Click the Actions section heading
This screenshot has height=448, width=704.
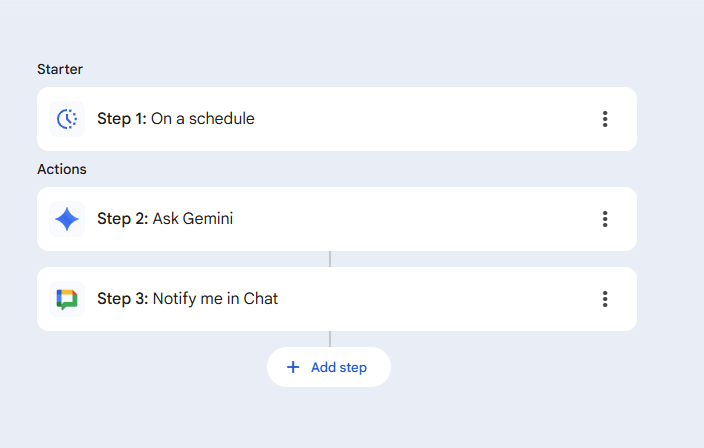coord(62,169)
